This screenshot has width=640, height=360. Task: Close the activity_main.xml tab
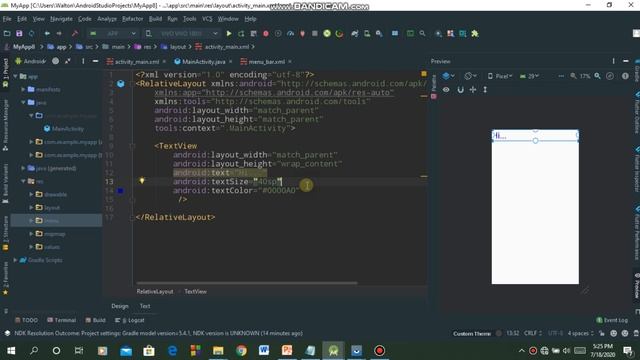tap(164, 62)
